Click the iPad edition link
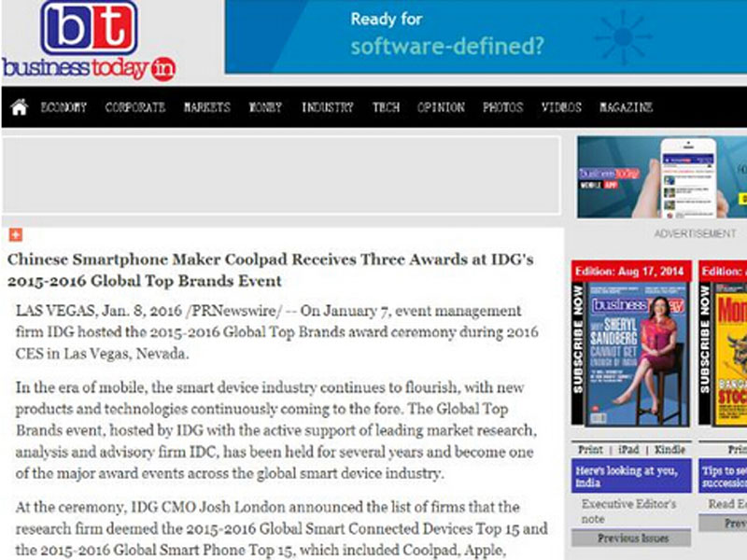This screenshot has width=747, height=560. pyautogui.click(x=628, y=450)
